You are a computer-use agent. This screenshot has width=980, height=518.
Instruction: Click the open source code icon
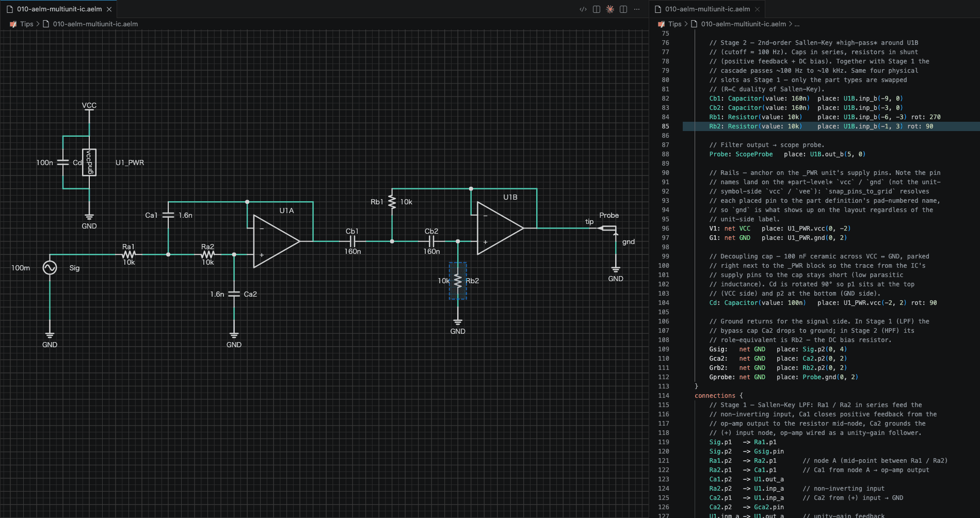coord(583,9)
